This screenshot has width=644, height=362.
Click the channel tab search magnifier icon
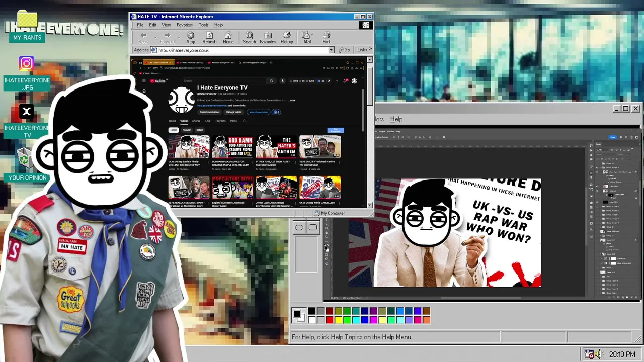pyautogui.click(x=245, y=121)
